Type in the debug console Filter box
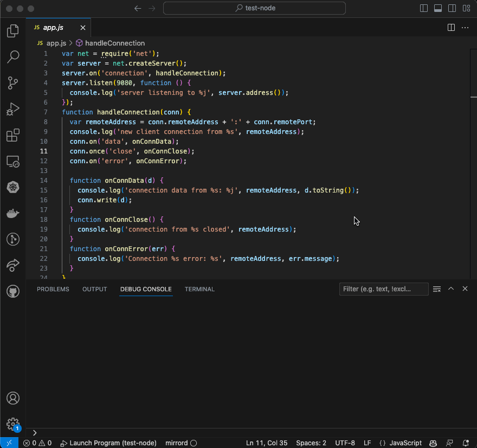This screenshot has height=448, width=477. click(383, 289)
